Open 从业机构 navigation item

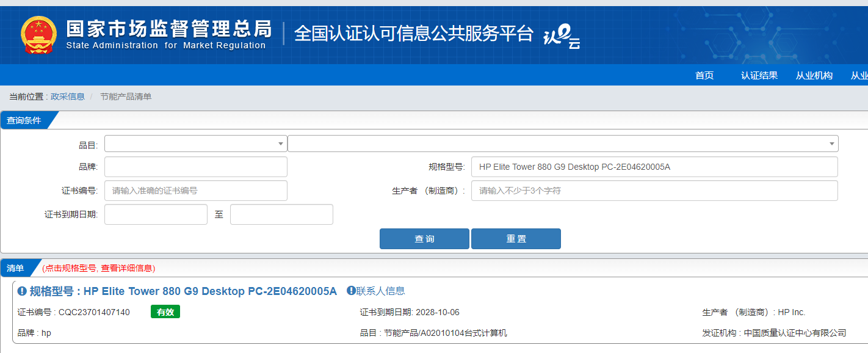[814, 75]
